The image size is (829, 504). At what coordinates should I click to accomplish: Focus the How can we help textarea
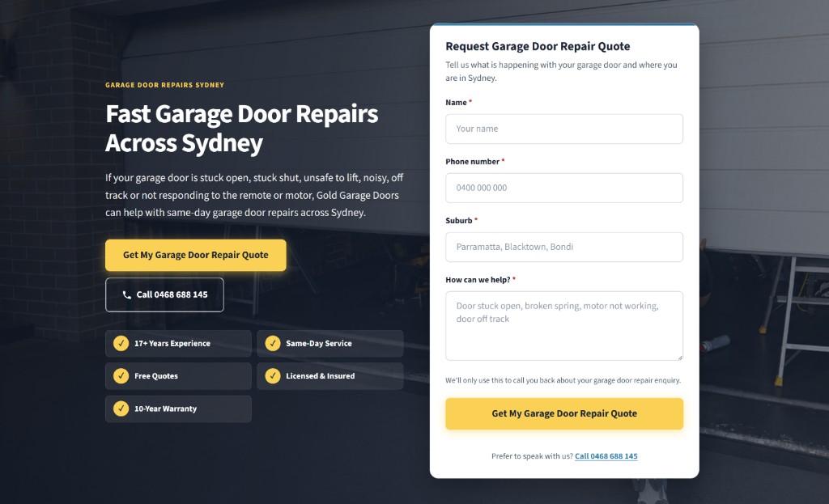(564, 326)
